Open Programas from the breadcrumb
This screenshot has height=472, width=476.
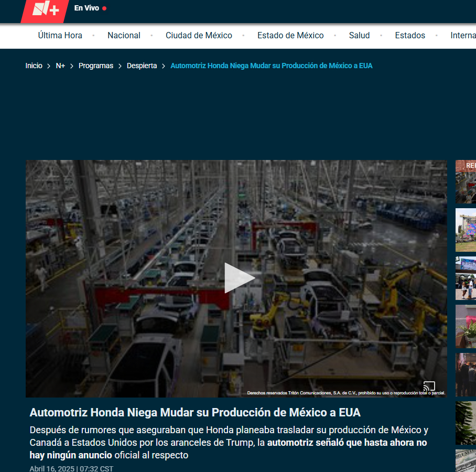96,66
